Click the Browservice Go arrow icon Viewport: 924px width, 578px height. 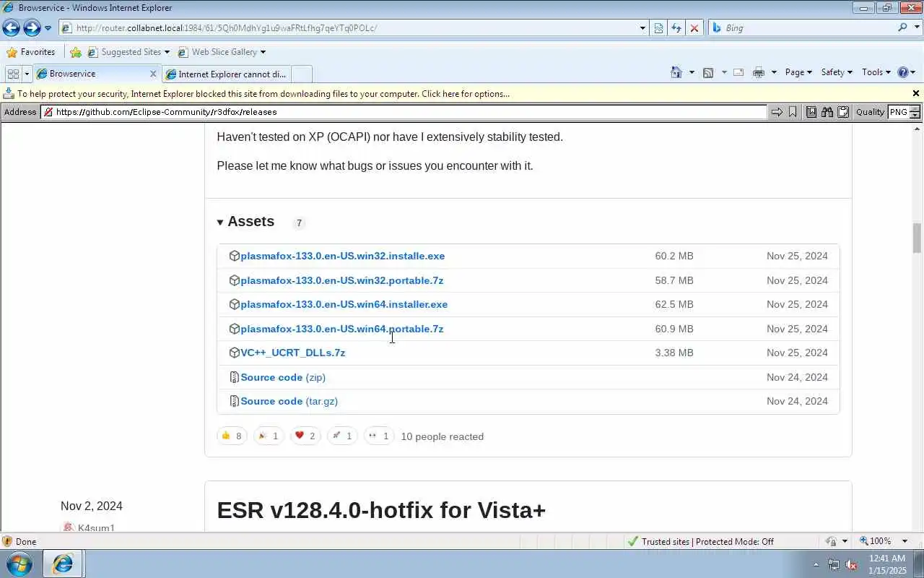(777, 112)
